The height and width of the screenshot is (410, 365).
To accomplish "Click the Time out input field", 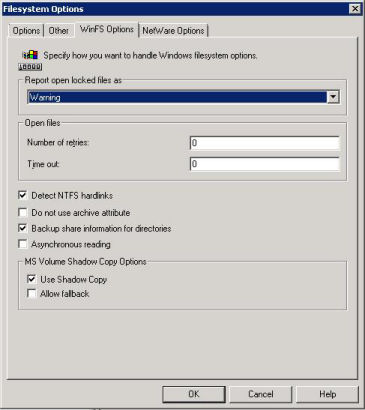I will pyautogui.click(x=265, y=164).
